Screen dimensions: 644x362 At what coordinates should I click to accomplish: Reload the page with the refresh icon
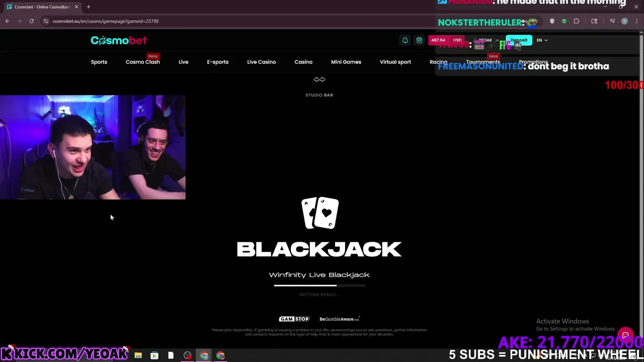pos(31,21)
